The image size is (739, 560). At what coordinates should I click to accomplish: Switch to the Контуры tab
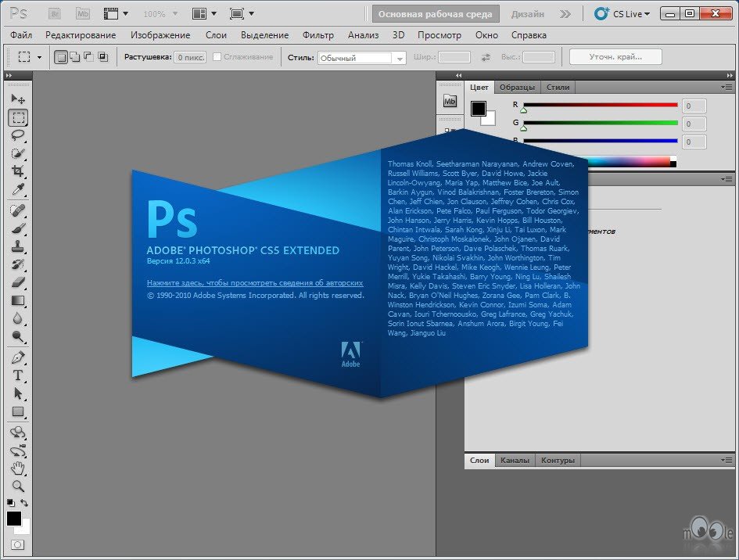[558, 460]
